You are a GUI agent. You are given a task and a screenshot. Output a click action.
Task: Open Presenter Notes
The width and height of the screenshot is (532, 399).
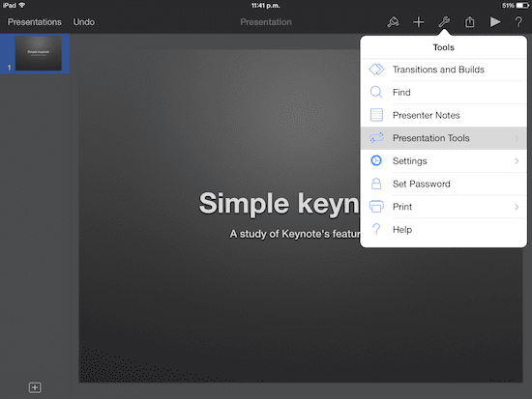click(x=443, y=115)
